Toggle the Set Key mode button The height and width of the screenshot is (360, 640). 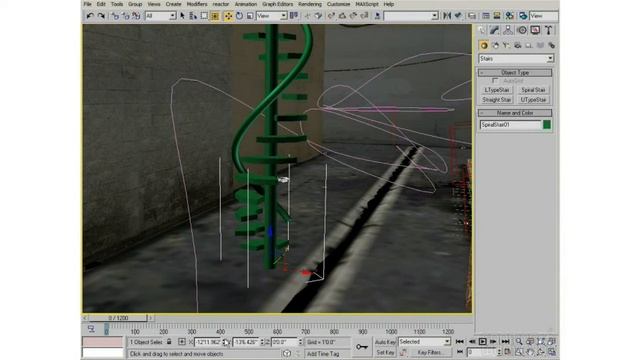point(385,352)
